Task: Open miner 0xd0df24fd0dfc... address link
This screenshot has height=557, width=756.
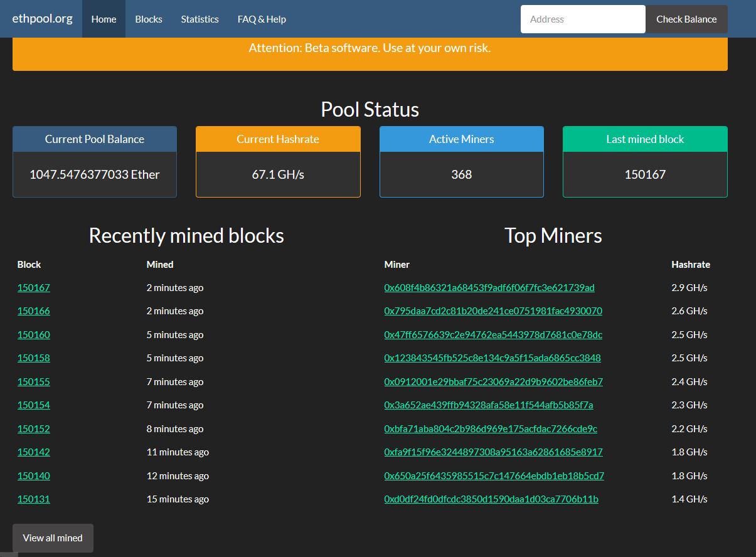Action: click(x=491, y=499)
